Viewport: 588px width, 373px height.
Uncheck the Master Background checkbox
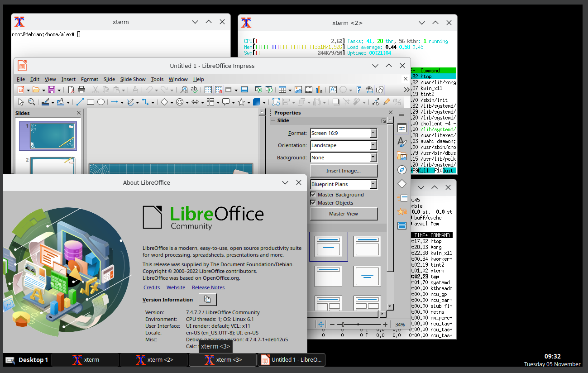(313, 195)
